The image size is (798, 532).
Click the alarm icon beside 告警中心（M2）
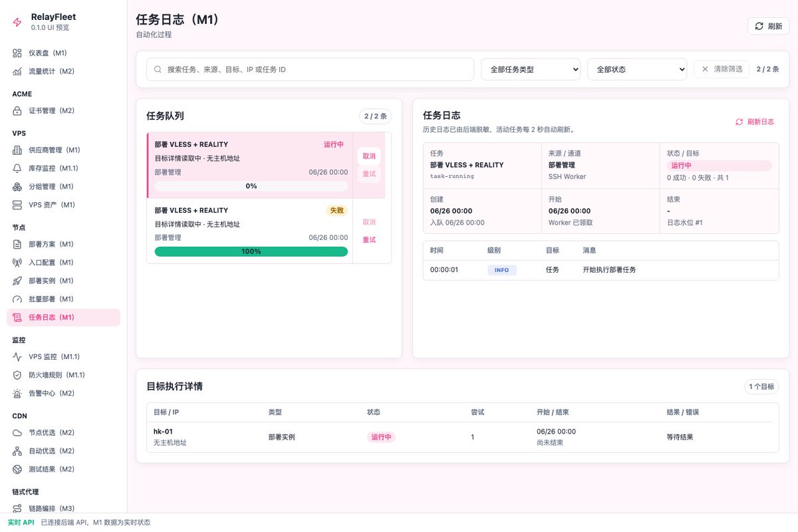pyautogui.click(x=17, y=393)
